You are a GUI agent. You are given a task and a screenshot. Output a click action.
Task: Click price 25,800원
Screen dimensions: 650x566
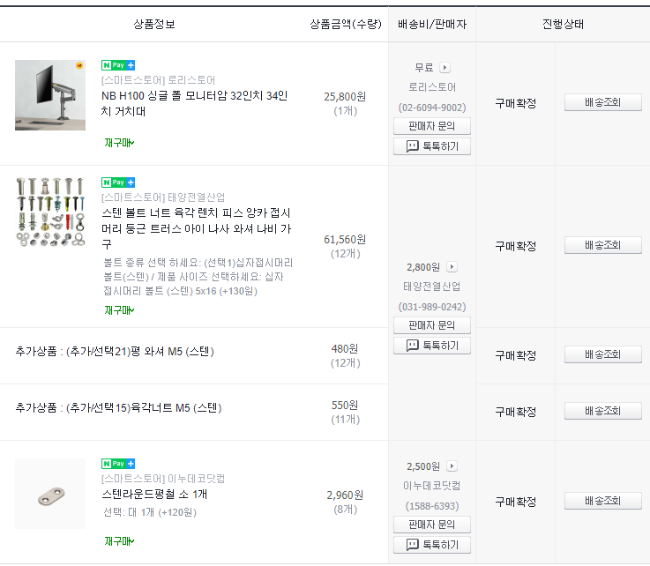coord(344,97)
